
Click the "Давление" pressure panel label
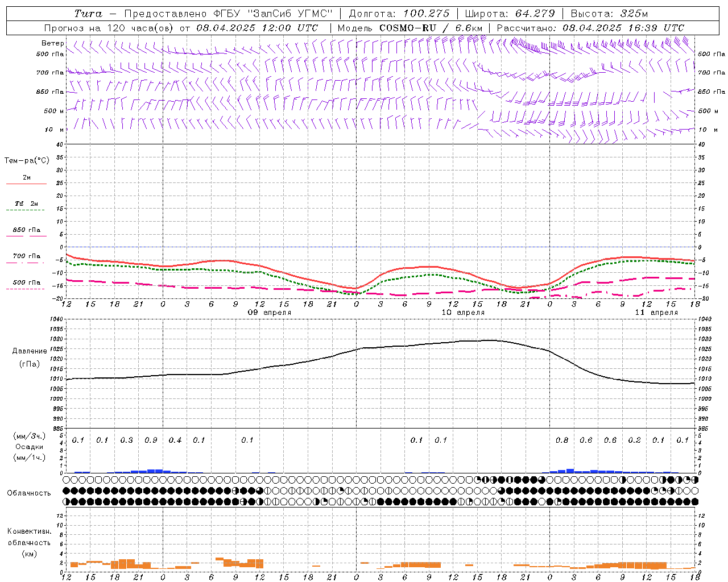[30, 351]
